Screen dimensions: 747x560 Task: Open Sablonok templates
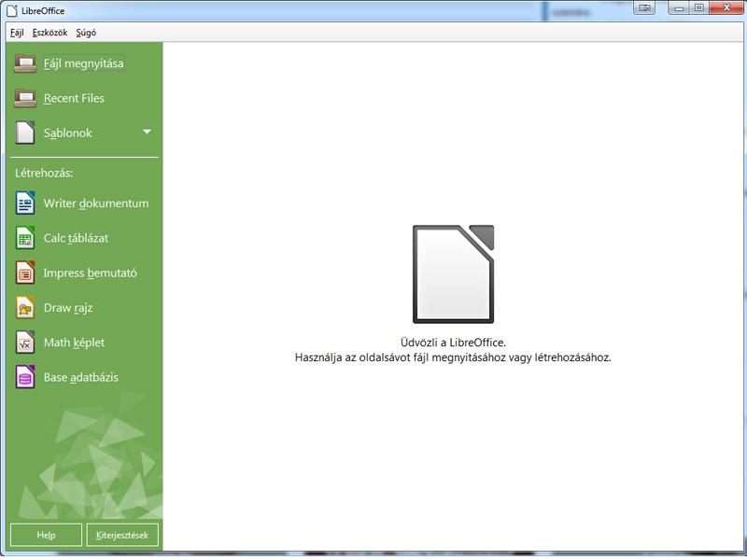click(67, 133)
